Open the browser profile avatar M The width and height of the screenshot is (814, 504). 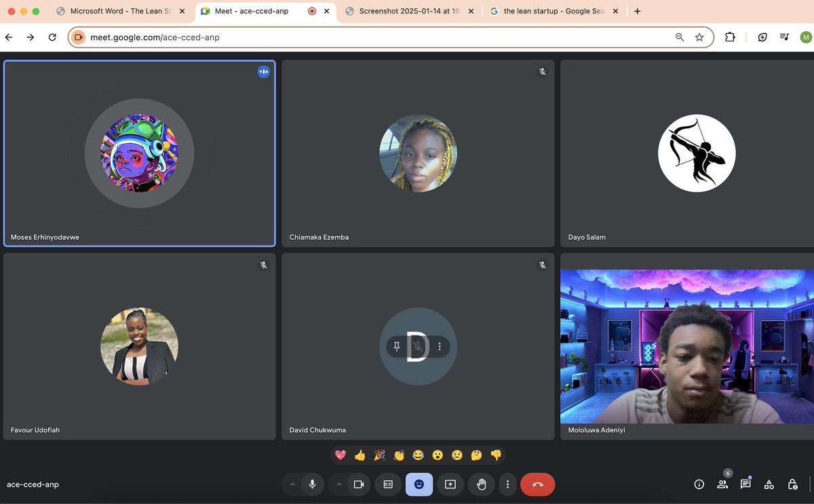pyautogui.click(x=806, y=37)
